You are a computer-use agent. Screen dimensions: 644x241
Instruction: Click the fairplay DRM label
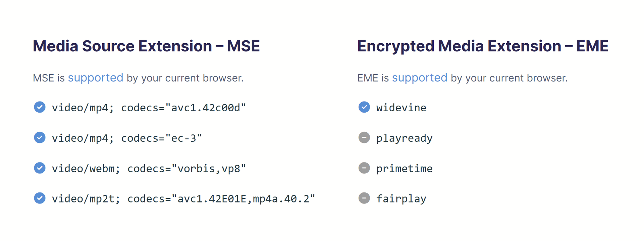tap(401, 199)
